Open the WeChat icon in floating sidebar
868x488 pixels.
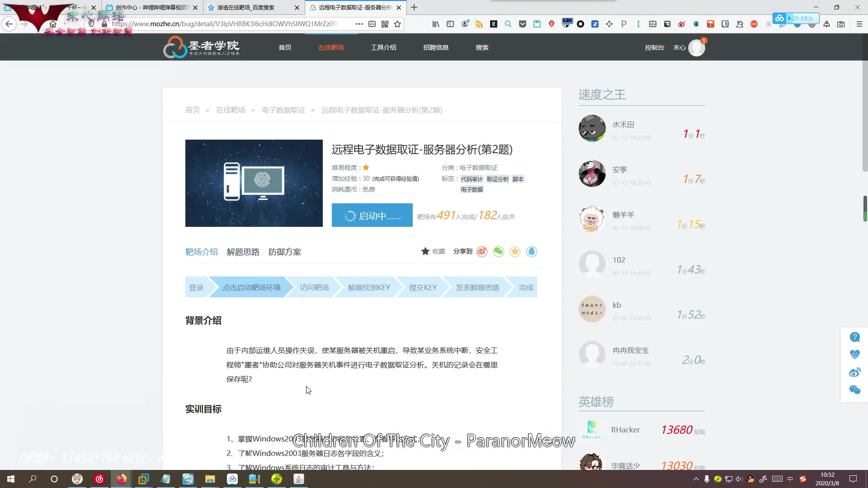pyautogui.click(x=854, y=390)
